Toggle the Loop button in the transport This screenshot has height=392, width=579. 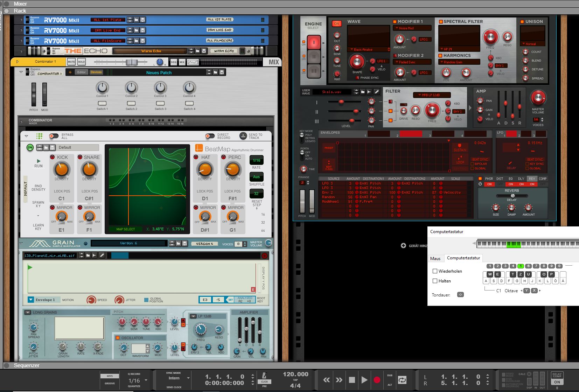(402, 380)
